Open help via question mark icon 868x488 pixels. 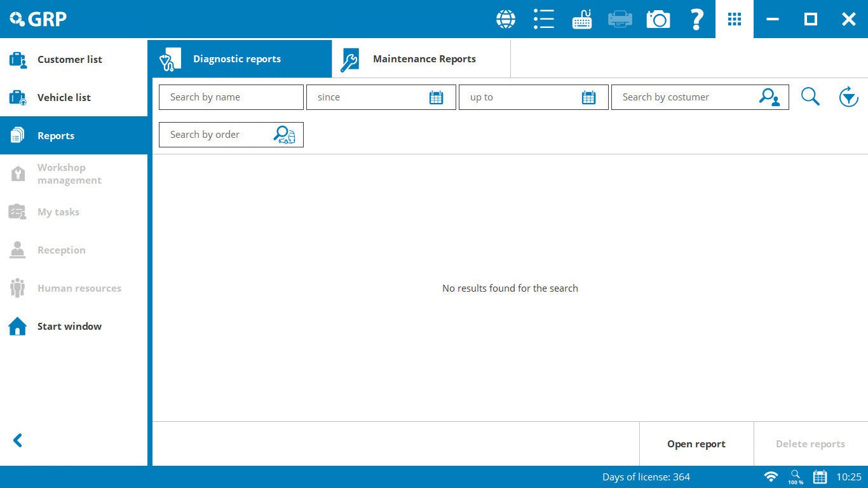point(696,19)
